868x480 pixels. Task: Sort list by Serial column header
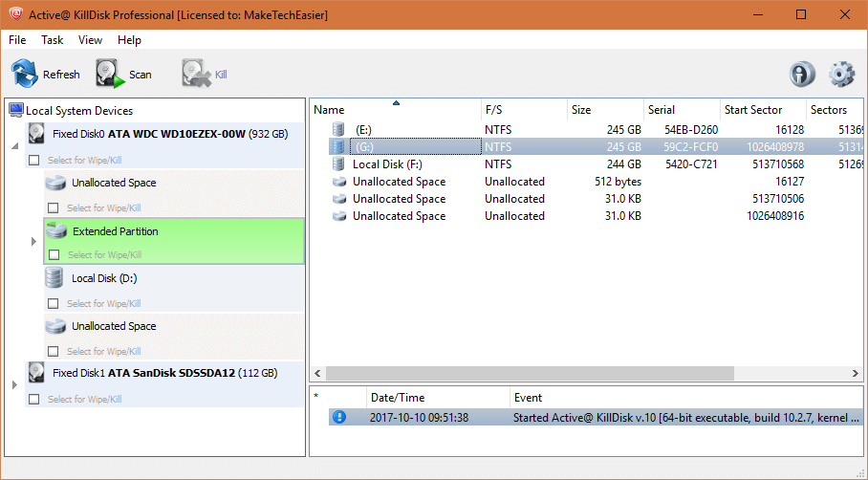(682, 110)
